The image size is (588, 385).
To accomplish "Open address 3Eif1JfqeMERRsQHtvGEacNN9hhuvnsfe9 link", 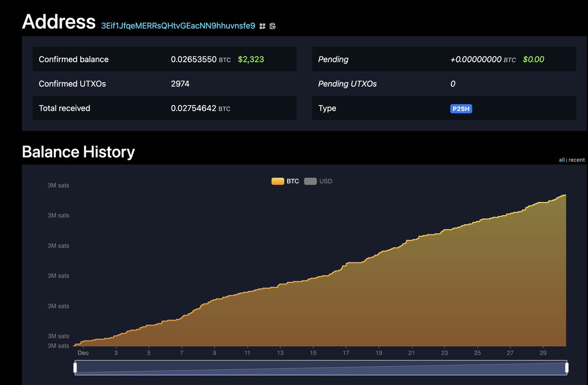I will [178, 26].
